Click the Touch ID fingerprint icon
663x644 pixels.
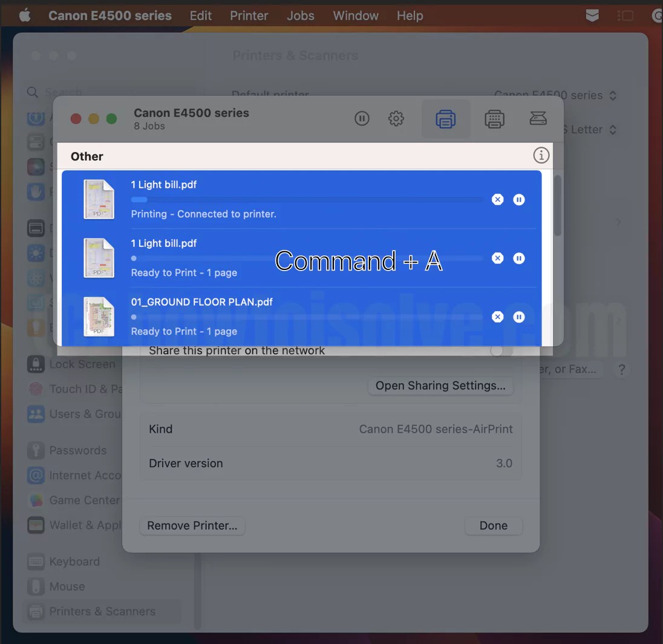pyautogui.click(x=36, y=389)
